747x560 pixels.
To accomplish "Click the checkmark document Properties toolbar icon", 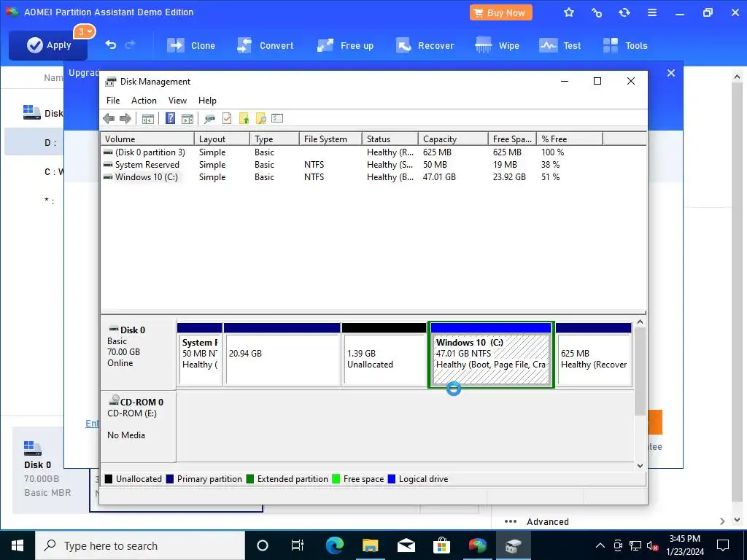I will click(227, 119).
